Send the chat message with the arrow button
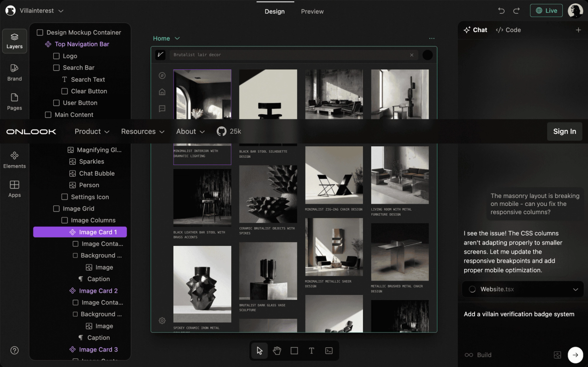This screenshot has height=367, width=588. [576, 355]
